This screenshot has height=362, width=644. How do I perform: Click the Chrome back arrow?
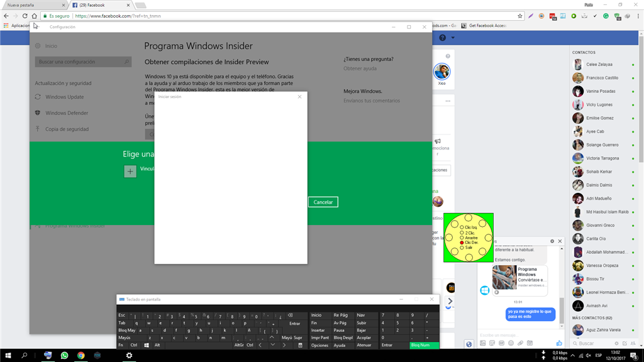[6, 16]
